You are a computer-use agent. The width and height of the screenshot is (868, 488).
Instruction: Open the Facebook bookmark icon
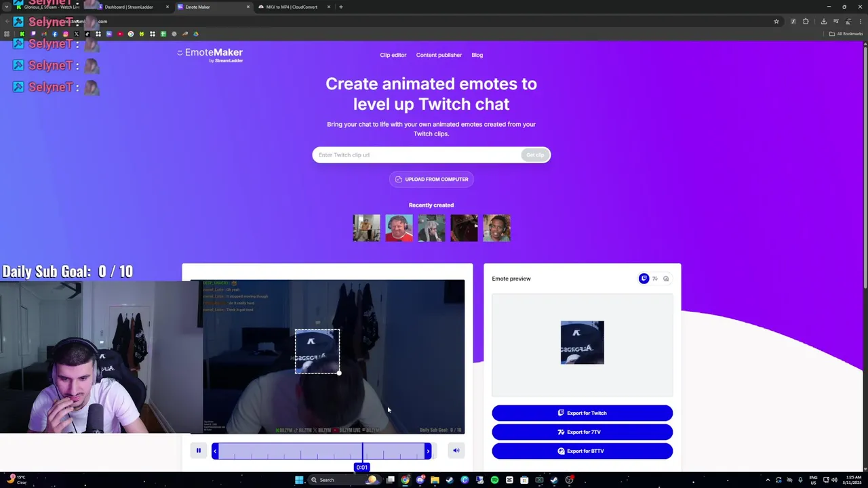[55, 34]
